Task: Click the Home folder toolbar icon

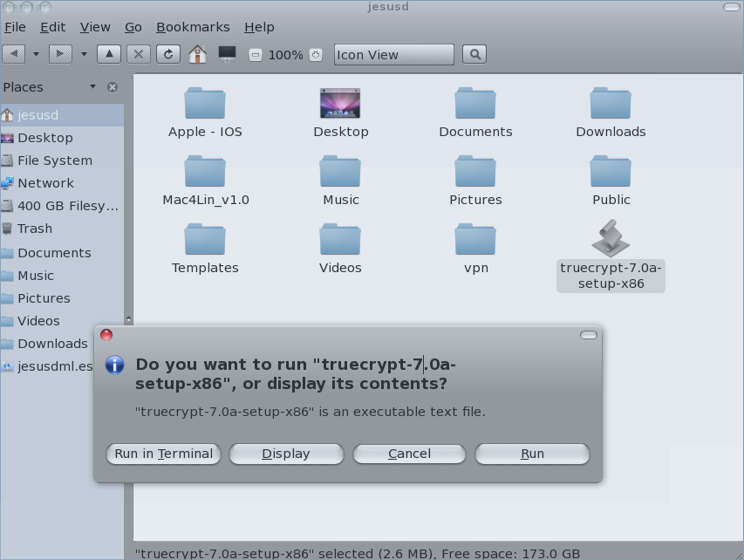Action: (x=197, y=54)
